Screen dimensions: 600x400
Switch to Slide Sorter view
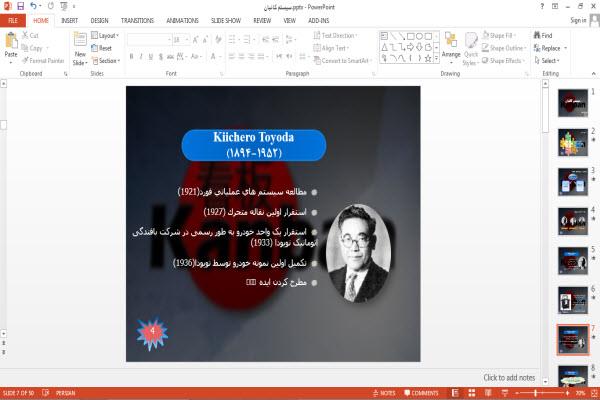click(x=472, y=393)
